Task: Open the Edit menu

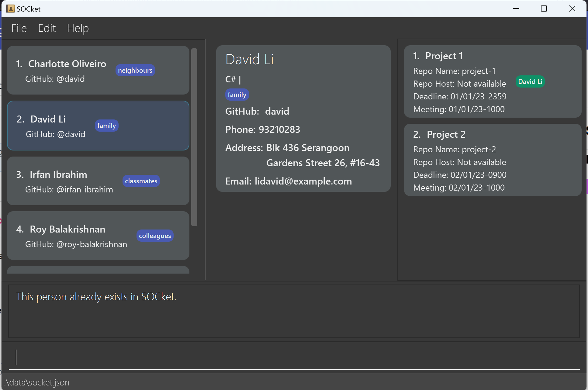Action: [x=47, y=28]
